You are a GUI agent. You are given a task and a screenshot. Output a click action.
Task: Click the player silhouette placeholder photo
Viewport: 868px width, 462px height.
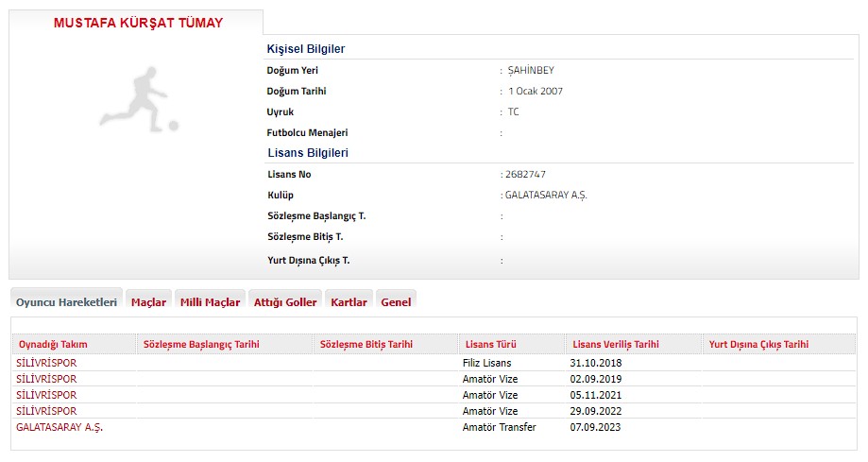point(138,98)
